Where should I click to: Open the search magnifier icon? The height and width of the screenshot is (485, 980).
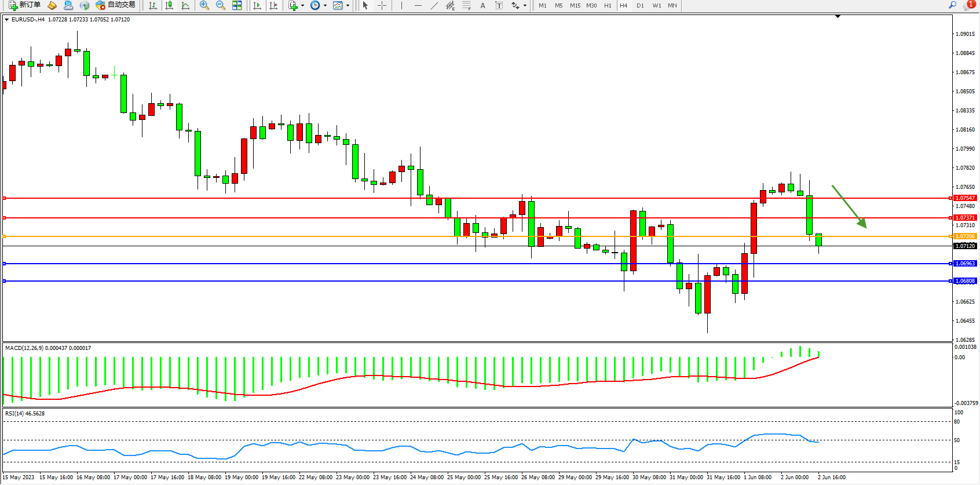pyautogui.click(x=952, y=5)
